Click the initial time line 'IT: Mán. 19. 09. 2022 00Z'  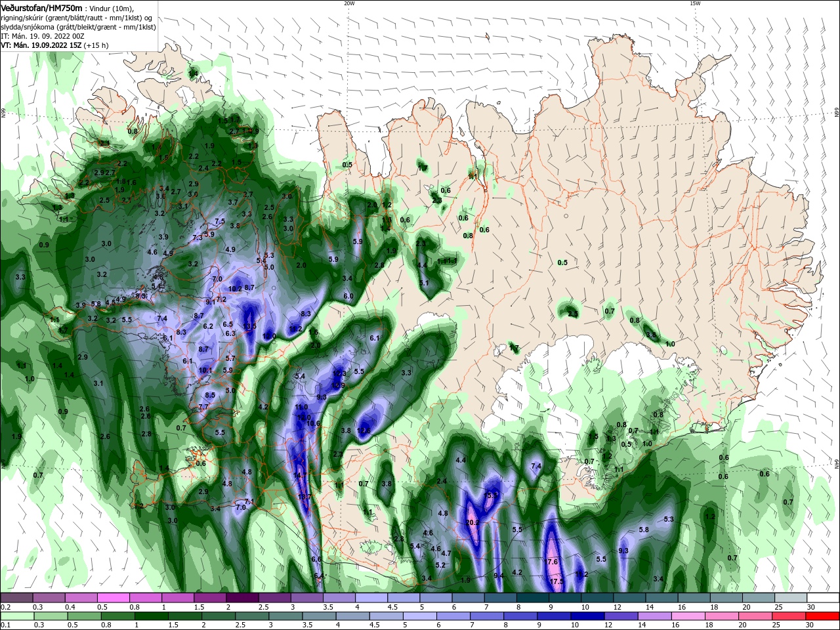point(43,36)
